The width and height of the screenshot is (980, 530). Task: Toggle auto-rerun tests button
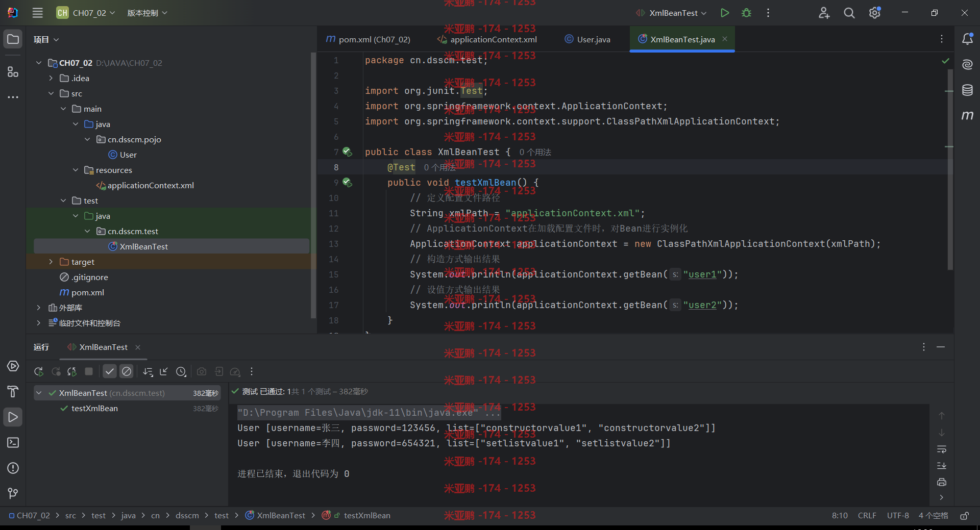(x=72, y=371)
